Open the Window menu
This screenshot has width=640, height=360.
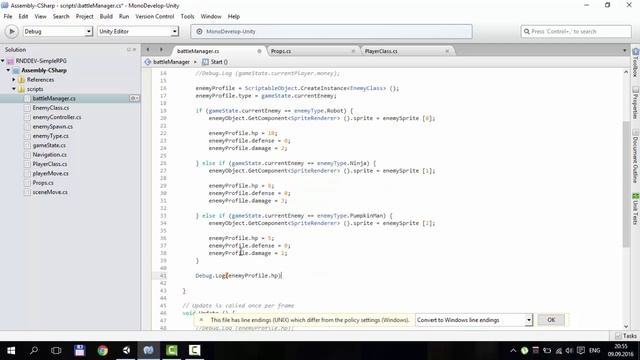(x=211, y=16)
